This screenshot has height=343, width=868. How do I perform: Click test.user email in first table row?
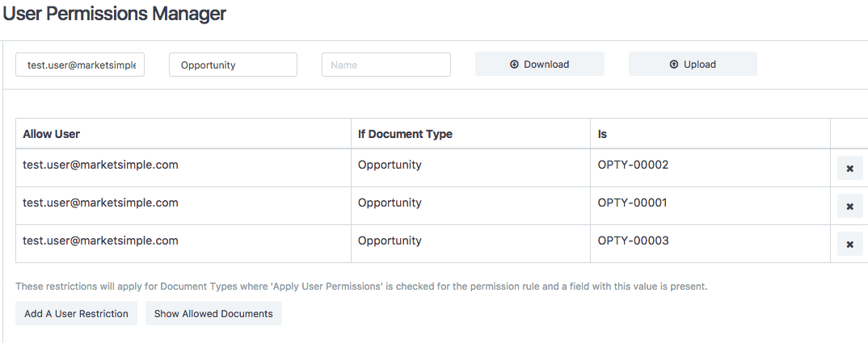100,165
